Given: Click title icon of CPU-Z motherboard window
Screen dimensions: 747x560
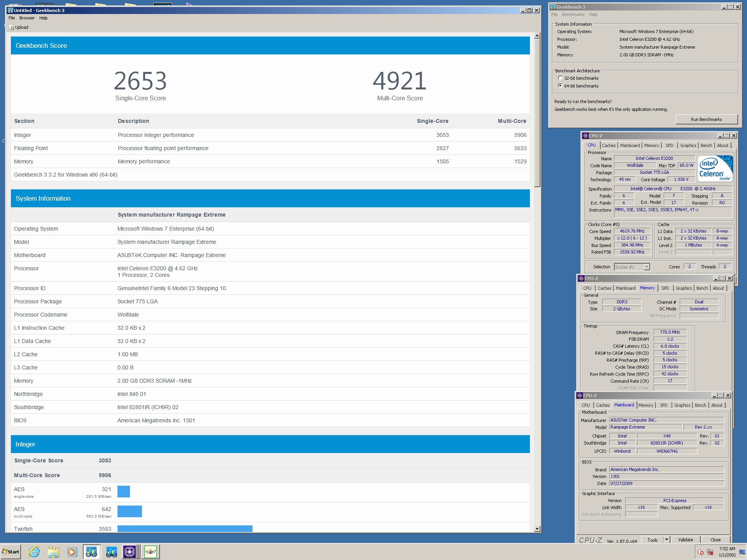Looking at the screenshot, I should tap(579, 395).
